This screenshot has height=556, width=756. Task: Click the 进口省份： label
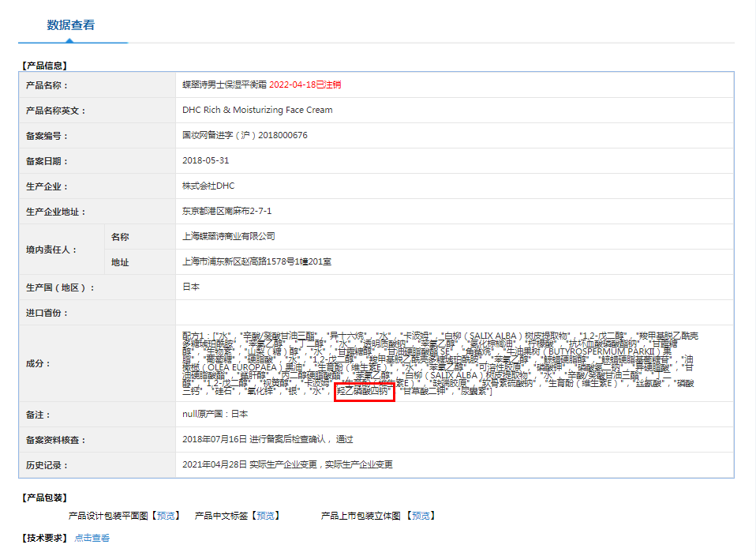[47, 313]
